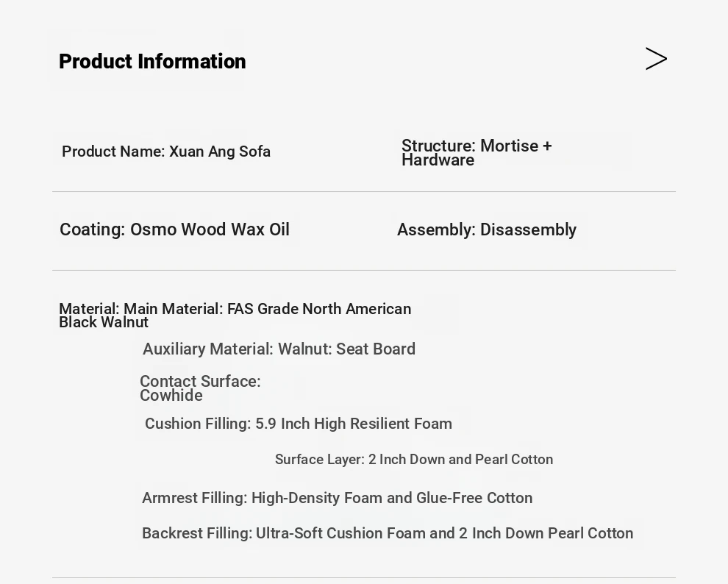Select the 'Black Walnut' text
728x584 pixels.
104,323
